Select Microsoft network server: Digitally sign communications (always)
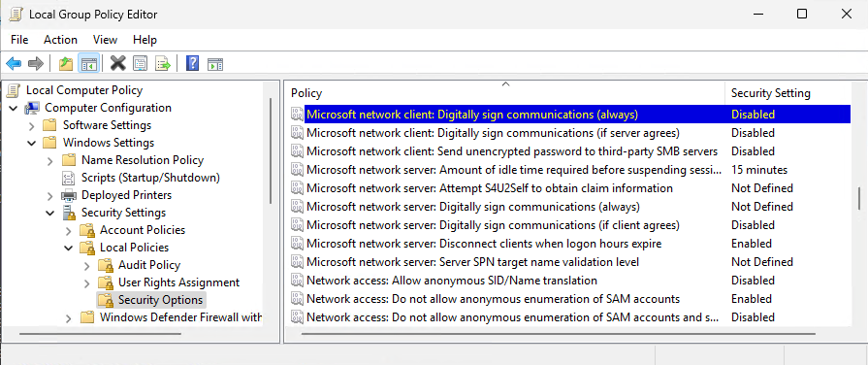The height and width of the screenshot is (365, 868). tap(472, 207)
